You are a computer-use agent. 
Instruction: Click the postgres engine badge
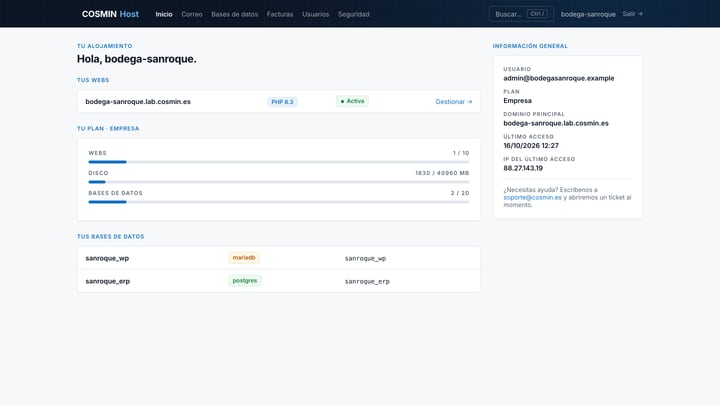click(245, 281)
